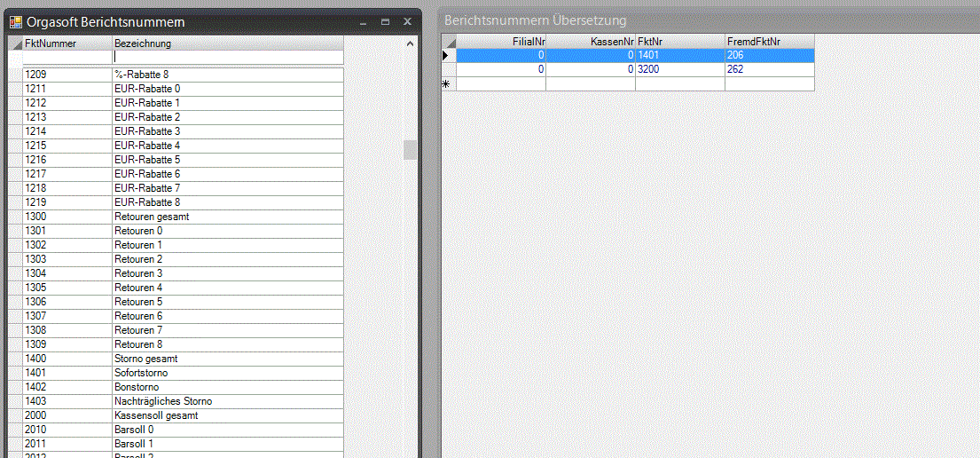This screenshot has height=458, width=980.
Task: Click the select-all corner of left grid
Action: (15, 43)
